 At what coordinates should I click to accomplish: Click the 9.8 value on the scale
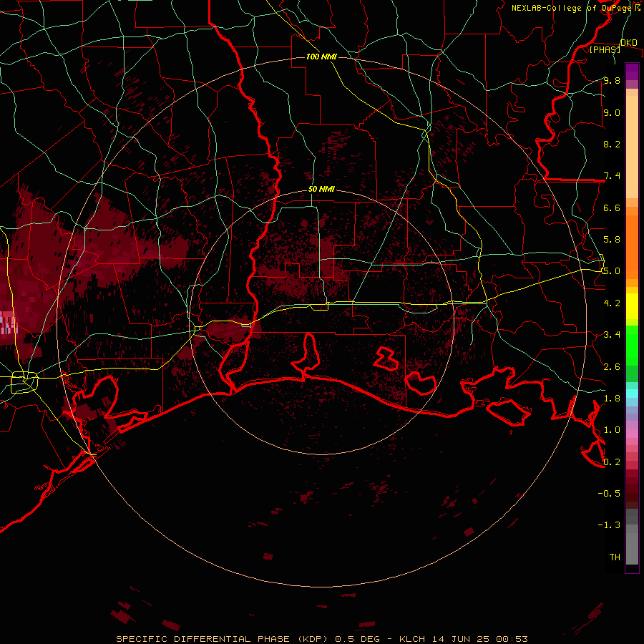(612, 80)
